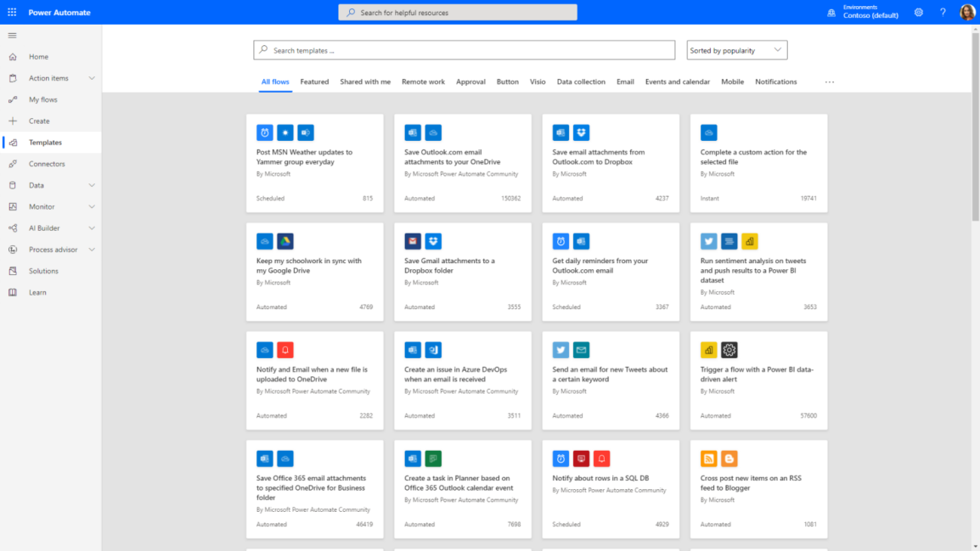Click the Power BI icon on the data-driven alert template
Image resolution: width=980 pixels, height=551 pixels.
coord(708,350)
